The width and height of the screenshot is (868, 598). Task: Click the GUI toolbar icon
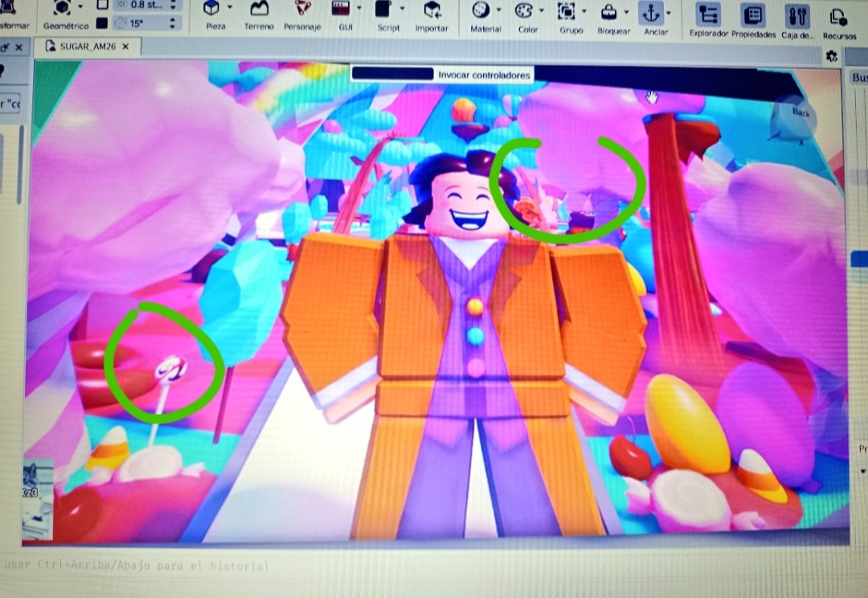point(341,8)
